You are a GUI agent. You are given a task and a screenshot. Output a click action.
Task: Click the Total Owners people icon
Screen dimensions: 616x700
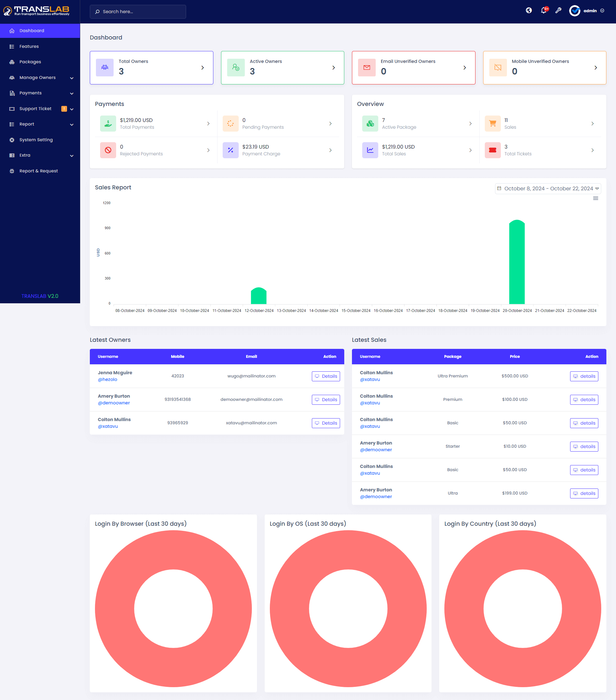click(105, 67)
